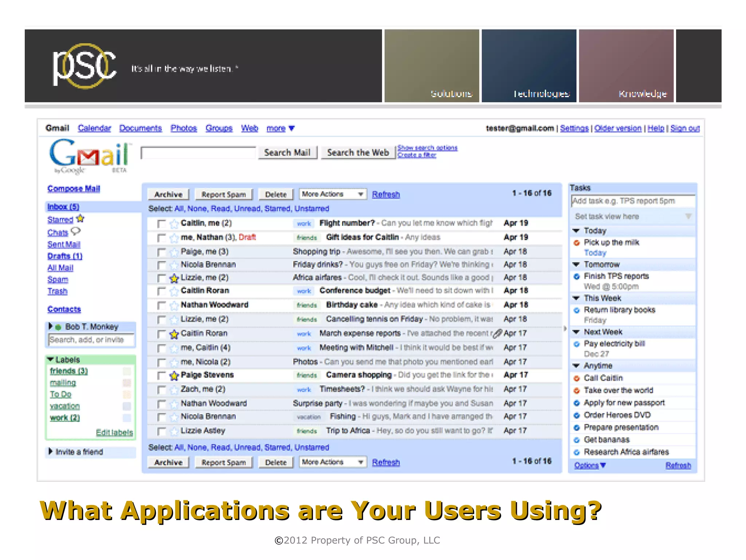Star the Lizzie Astley Trip to Africa email
The width and height of the screenshot is (746, 560).
pos(174,431)
